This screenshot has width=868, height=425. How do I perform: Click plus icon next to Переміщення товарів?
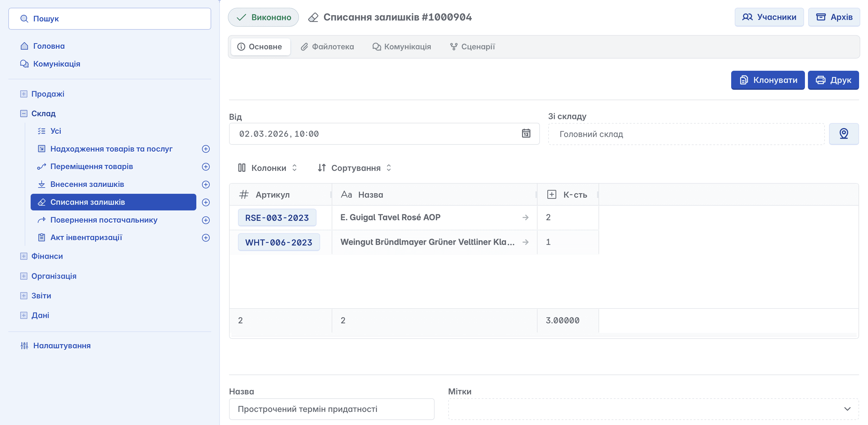(x=206, y=167)
